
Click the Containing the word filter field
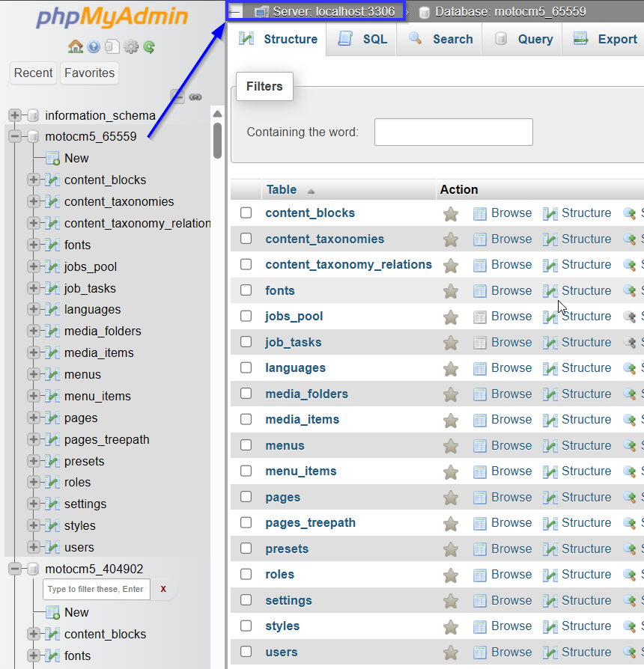(454, 132)
